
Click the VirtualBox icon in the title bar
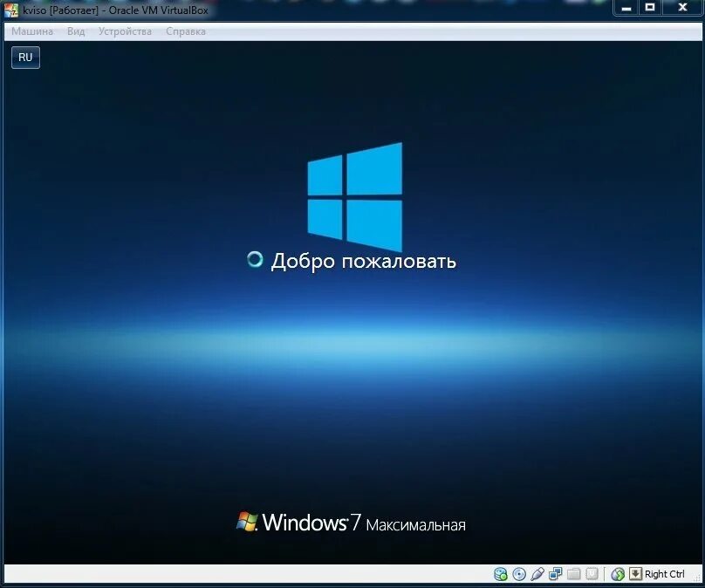point(10,8)
